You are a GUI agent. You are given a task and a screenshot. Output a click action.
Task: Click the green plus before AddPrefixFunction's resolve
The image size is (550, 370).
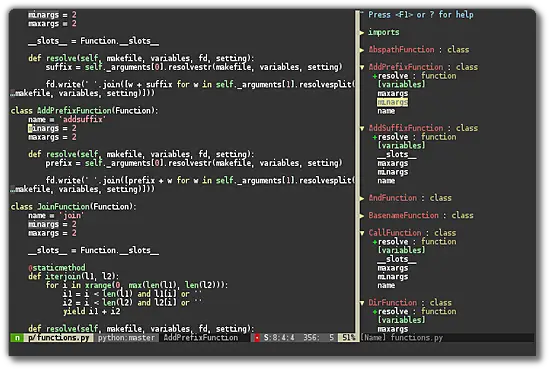point(375,76)
